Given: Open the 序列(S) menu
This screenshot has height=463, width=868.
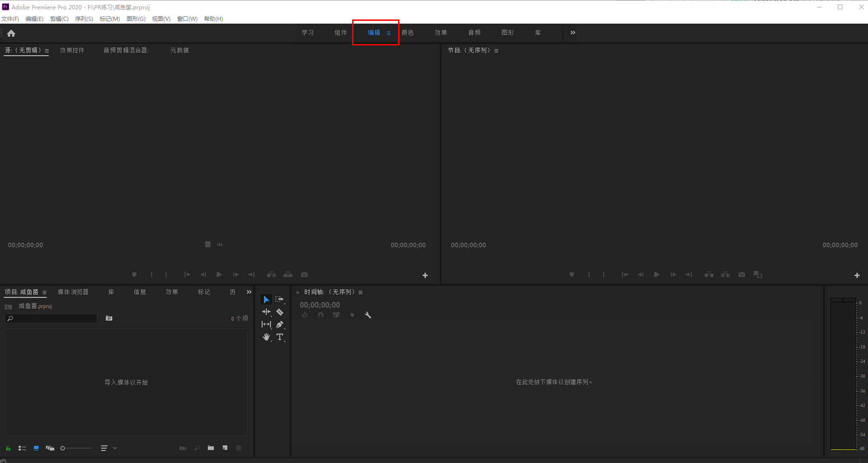Looking at the screenshot, I should coord(84,19).
